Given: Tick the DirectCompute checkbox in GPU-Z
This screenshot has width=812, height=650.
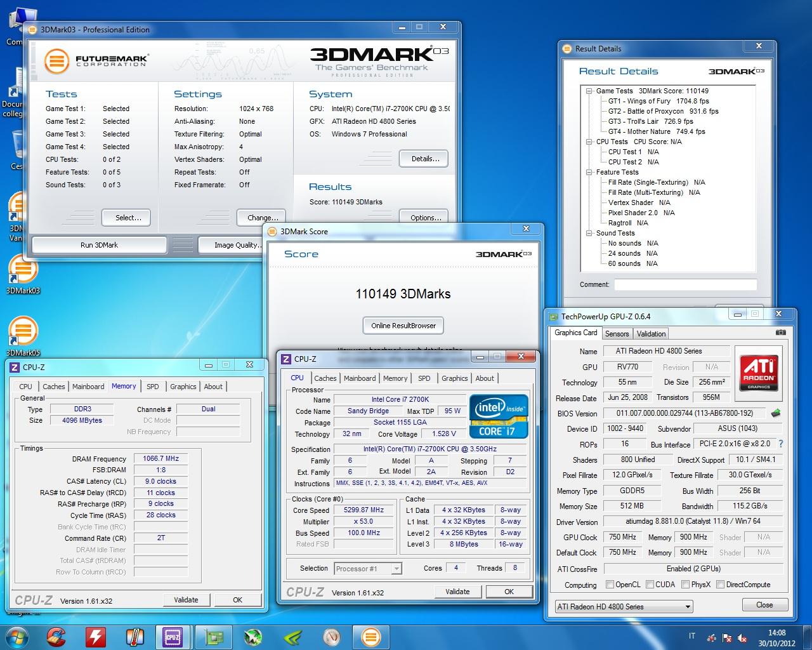Looking at the screenshot, I should [x=720, y=585].
